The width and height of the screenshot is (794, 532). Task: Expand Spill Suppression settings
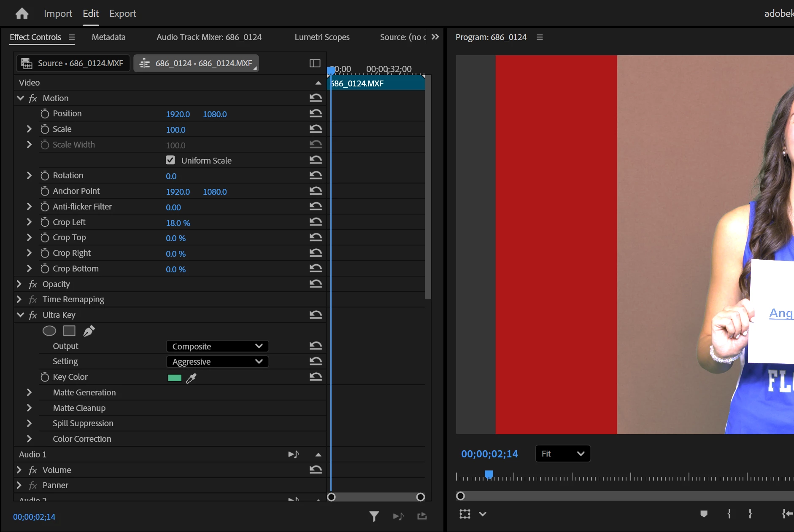coord(29,423)
